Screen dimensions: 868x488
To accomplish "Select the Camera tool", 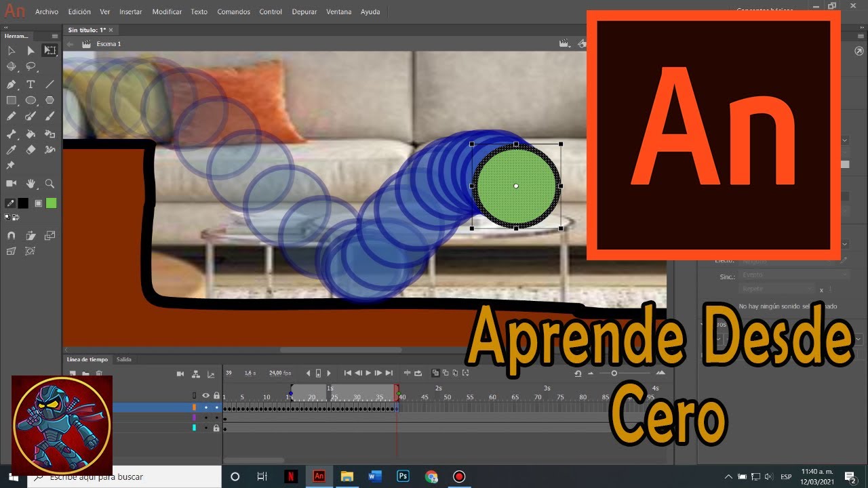I will [x=12, y=184].
